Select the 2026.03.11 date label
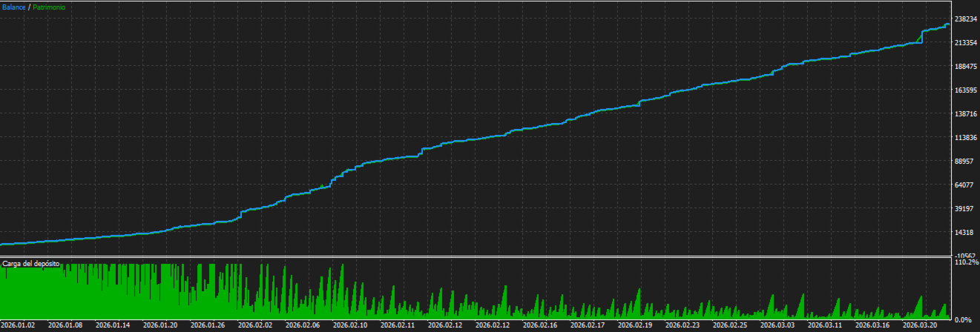Screen dimensions: 980x332 pos(825,325)
